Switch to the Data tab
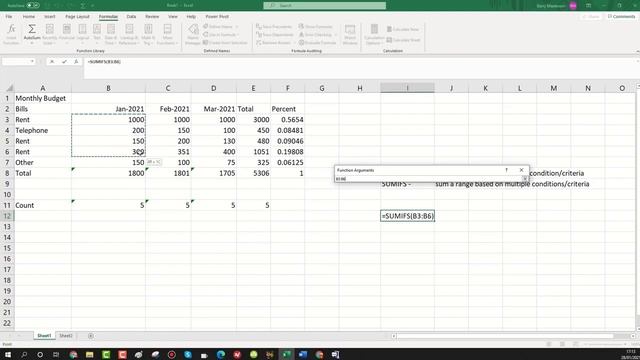This screenshot has width=640, height=360. pyautogui.click(x=131, y=16)
